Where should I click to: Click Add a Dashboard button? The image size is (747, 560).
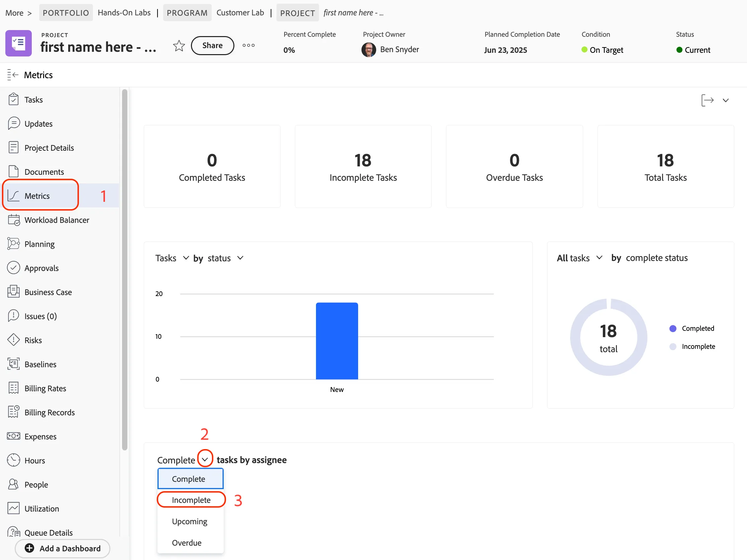click(63, 548)
